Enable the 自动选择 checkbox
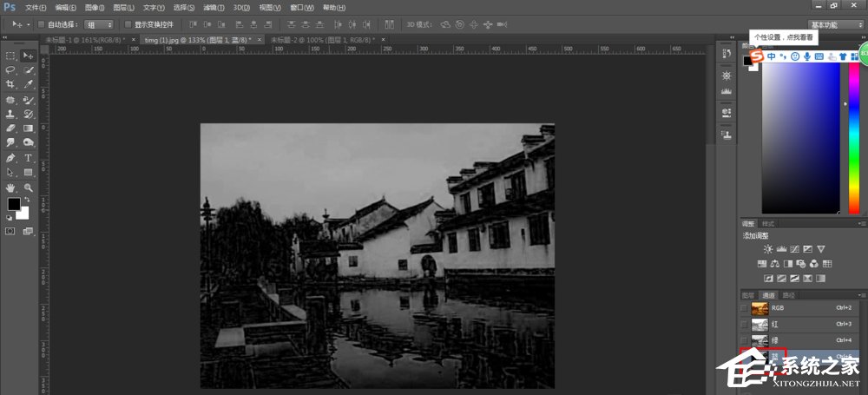 tap(41, 24)
